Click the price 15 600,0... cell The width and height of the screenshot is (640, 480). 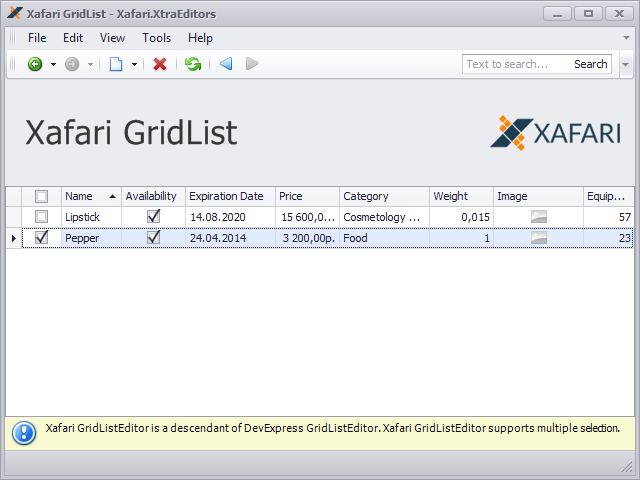[x=307, y=217]
